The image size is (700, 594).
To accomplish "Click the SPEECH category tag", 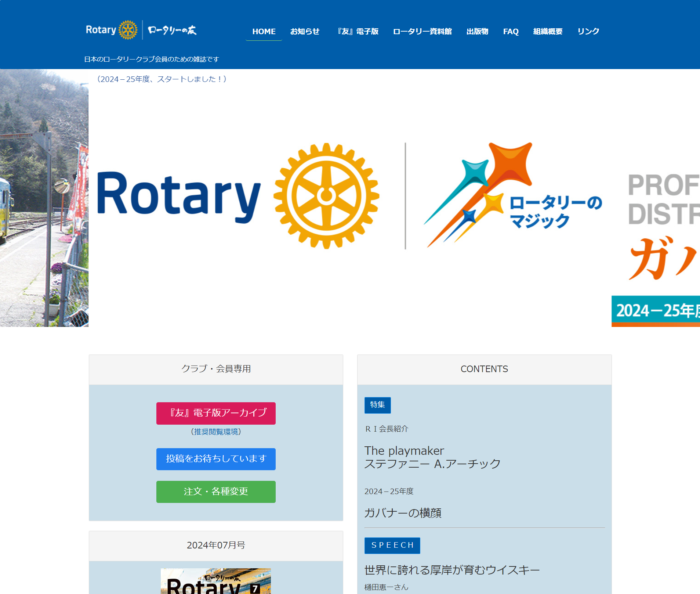I will [x=392, y=546].
